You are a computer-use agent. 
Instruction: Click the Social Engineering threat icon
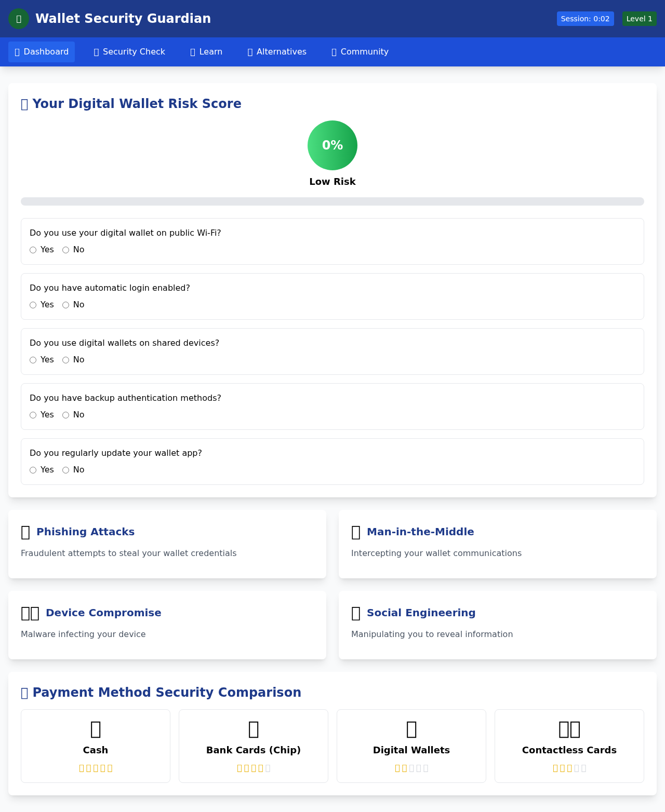tap(355, 613)
